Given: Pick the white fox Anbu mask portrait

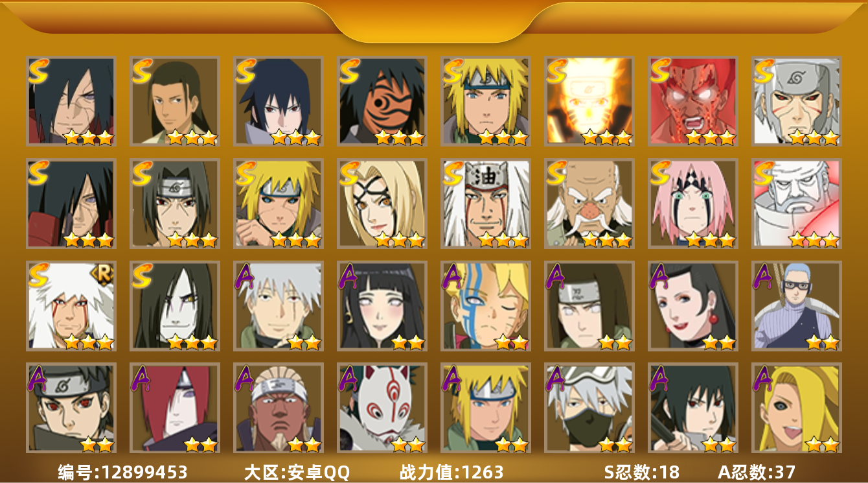Looking at the screenshot, I should tap(382, 408).
